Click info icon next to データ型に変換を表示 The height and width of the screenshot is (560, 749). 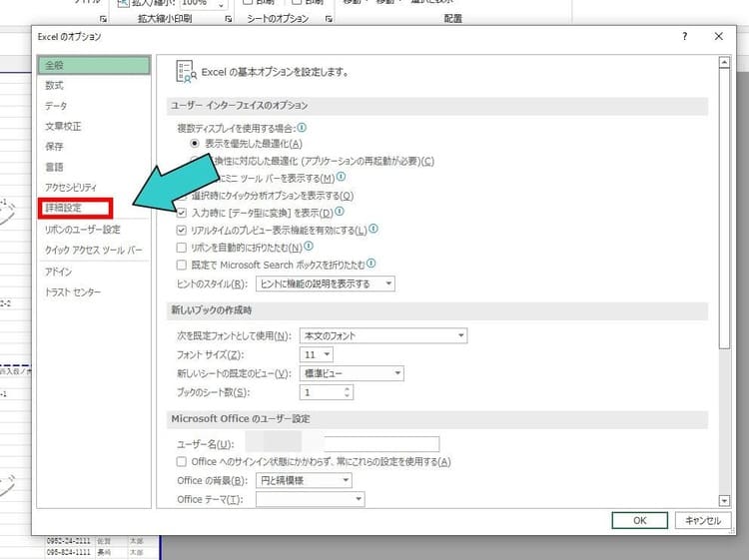(x=340, y=211)
